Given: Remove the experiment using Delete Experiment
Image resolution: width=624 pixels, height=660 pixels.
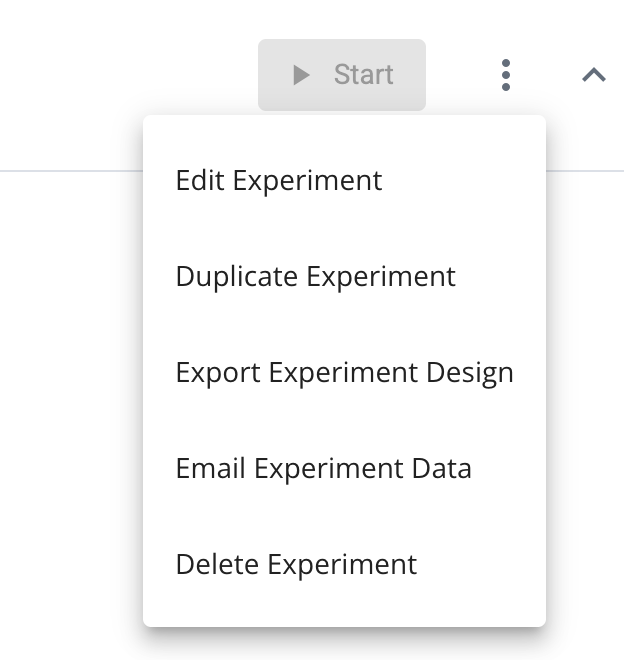Looking at the screenshot, I should [x=296, y=564].
